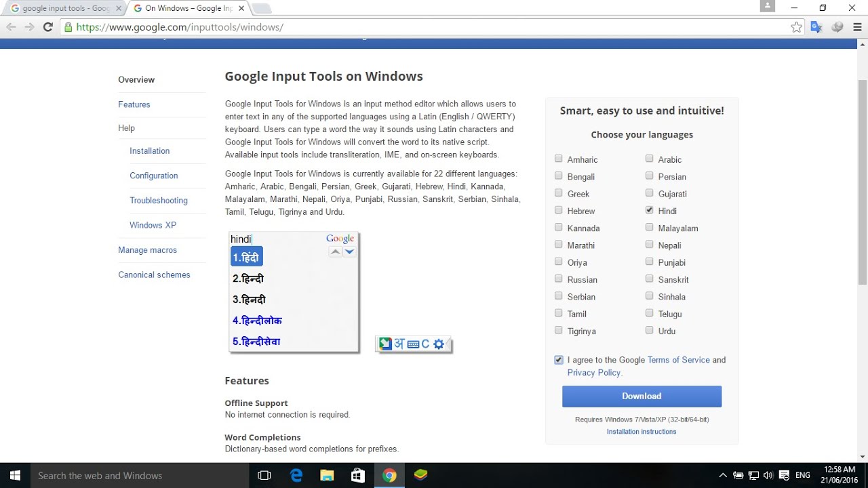Go to Configuration help page
Image resolution: width=868 pixels, height=488 pixels.
(x=154, y=176)
